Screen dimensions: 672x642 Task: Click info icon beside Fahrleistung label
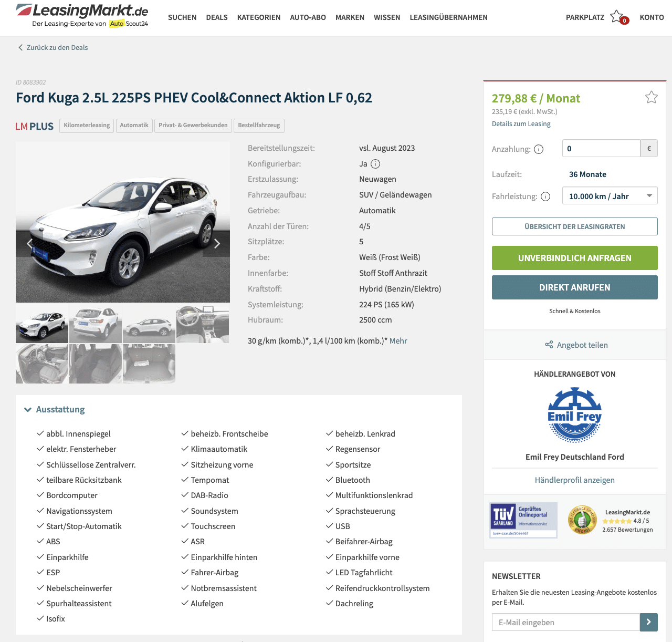tap(545, 196)
